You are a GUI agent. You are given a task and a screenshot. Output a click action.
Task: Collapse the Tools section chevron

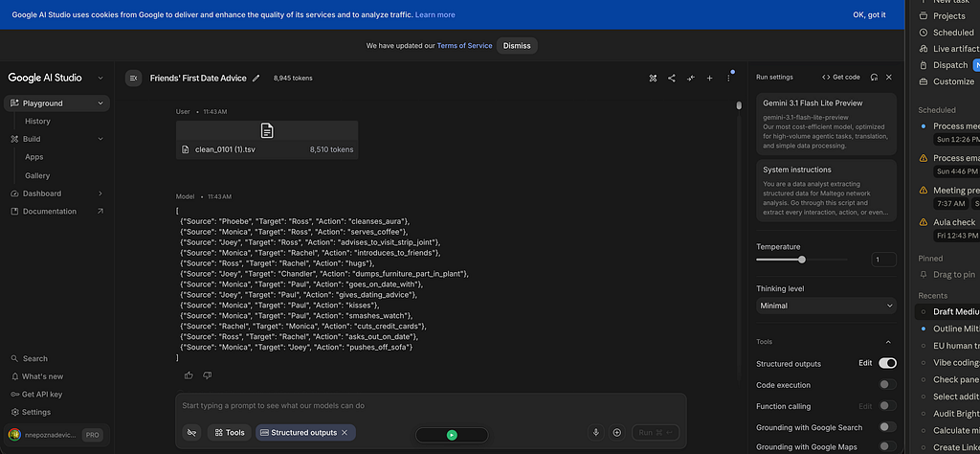tap(888, 342)
